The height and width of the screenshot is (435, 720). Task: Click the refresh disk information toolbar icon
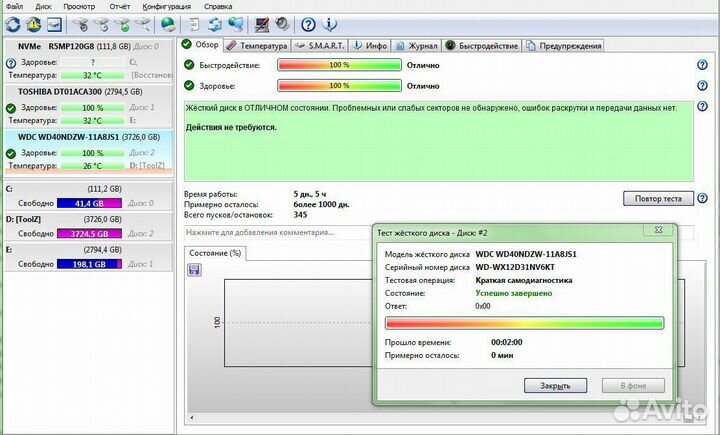pos(13,24)
